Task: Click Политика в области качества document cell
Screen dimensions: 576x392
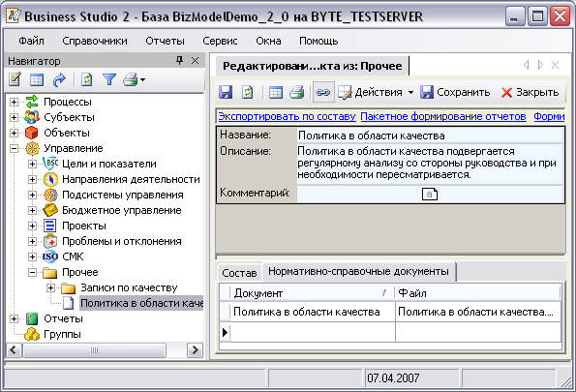Action: [x=313, y=312]
